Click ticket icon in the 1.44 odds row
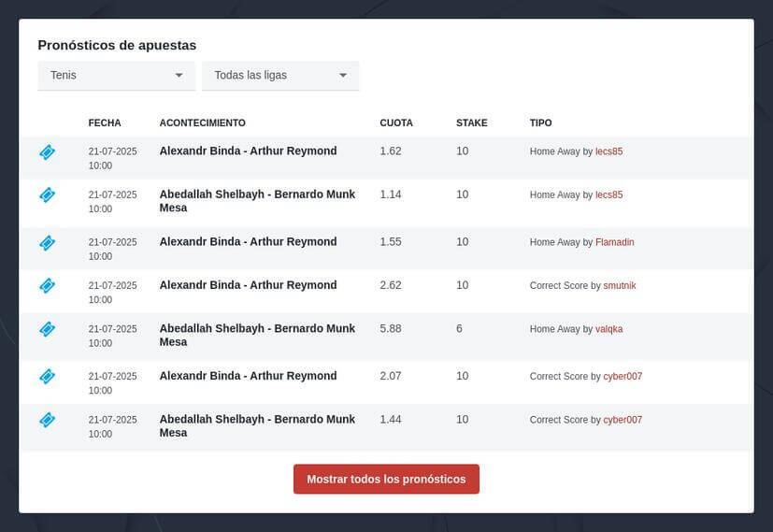This screenshot has height=532, width=773. (x=48, y=420)
